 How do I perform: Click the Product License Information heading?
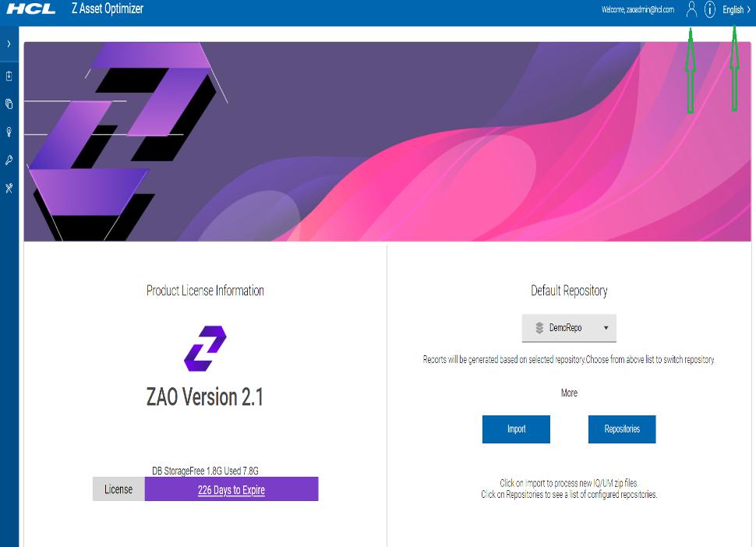tap(206, 291)
